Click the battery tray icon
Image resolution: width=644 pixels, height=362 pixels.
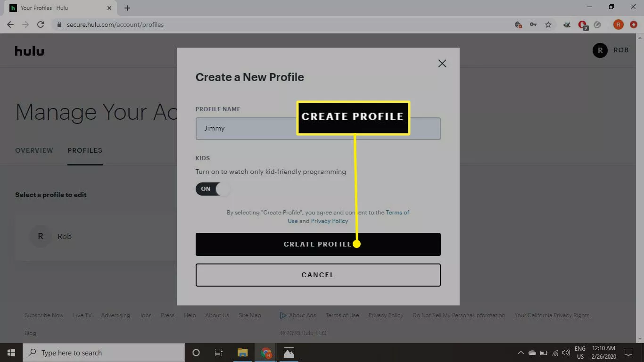point(544,353)
